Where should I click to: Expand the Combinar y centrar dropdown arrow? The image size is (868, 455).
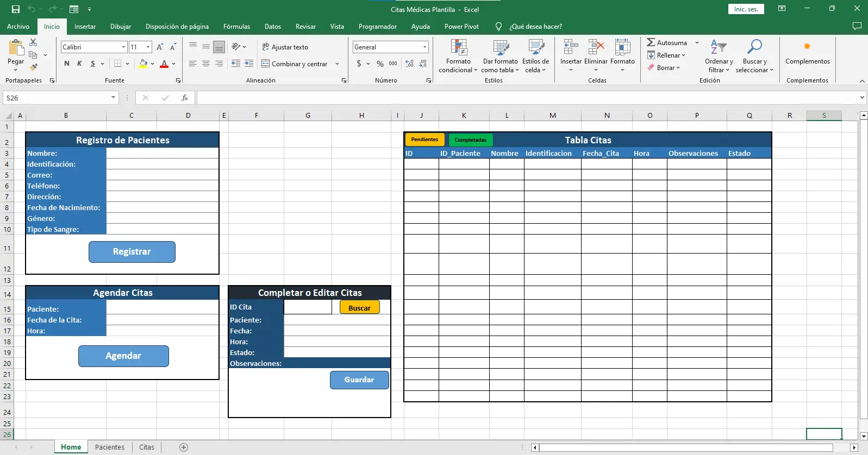click(x=337, y=64)
